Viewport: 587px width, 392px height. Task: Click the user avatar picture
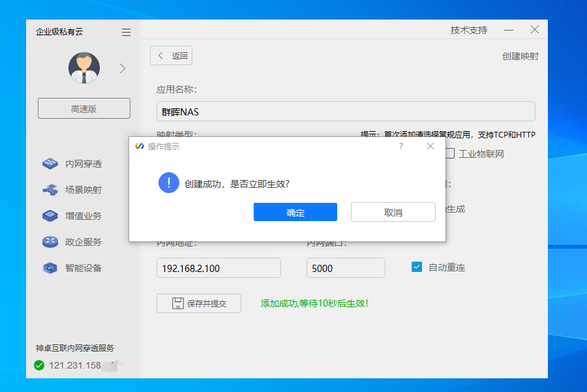83,68
